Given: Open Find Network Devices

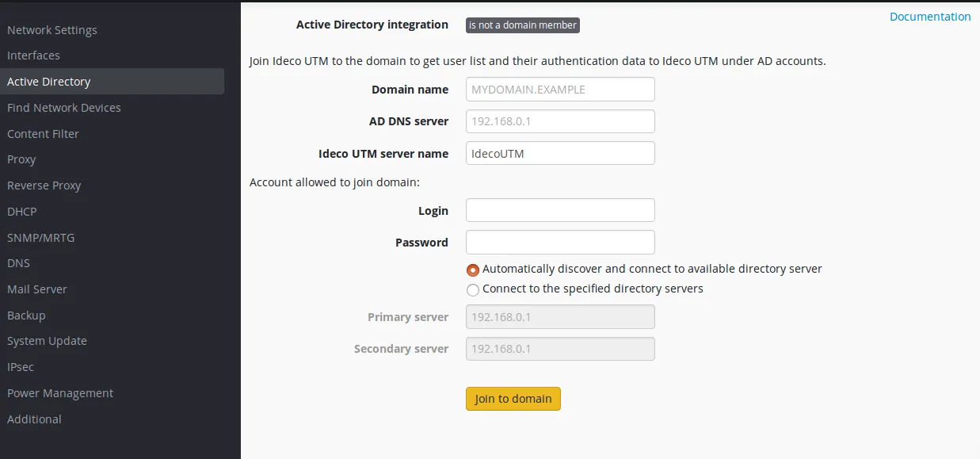Looking at the screenshot, I should point(64,107).
